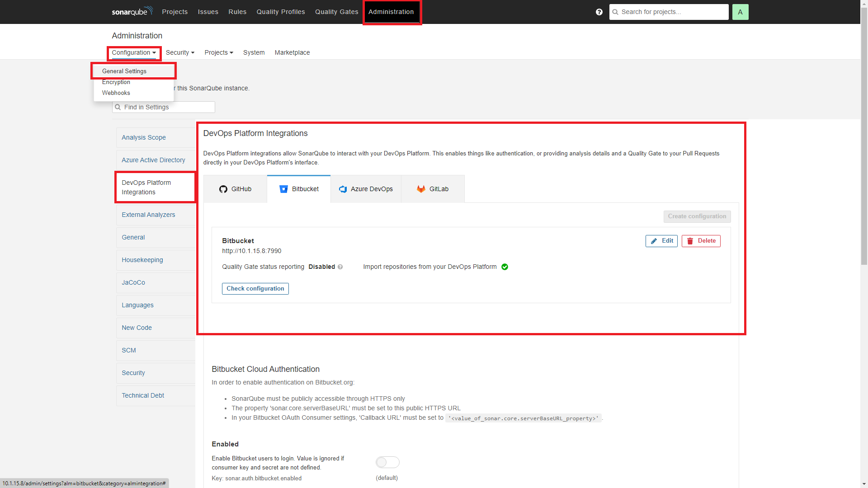The width and height of the screenshot is (868, 488).
Task: Open DevOps Platform Integrations category
Action: 156,188
